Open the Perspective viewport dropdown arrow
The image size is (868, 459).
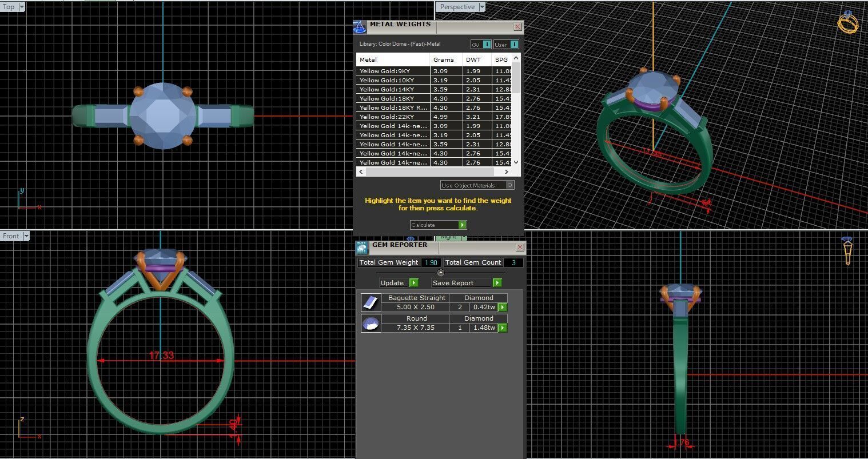click(x=481, y=7)
